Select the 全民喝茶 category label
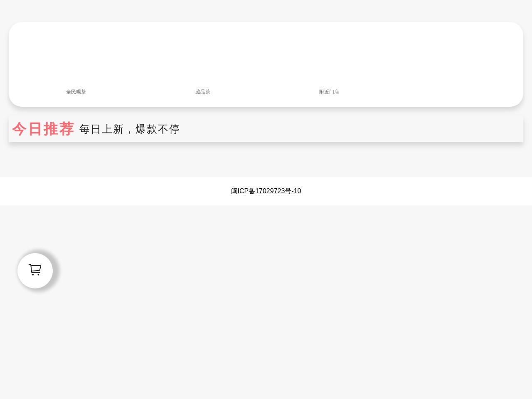532x399 pixels. point(76,92)
